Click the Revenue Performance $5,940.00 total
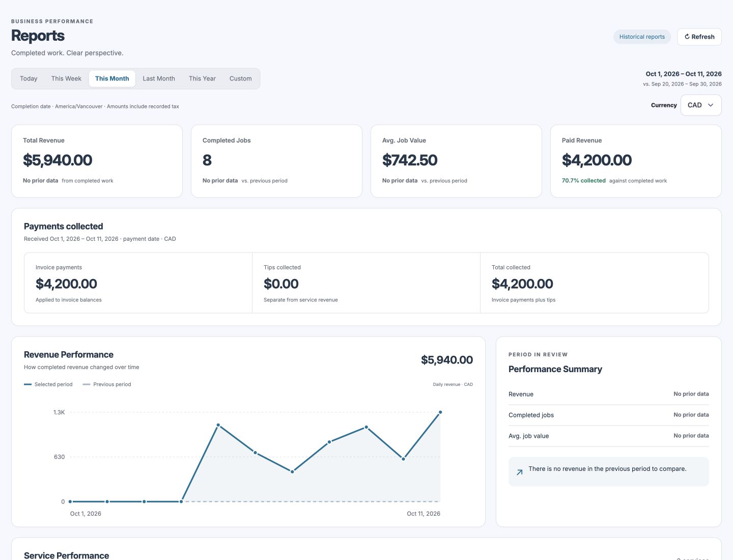 click(447, 360)
